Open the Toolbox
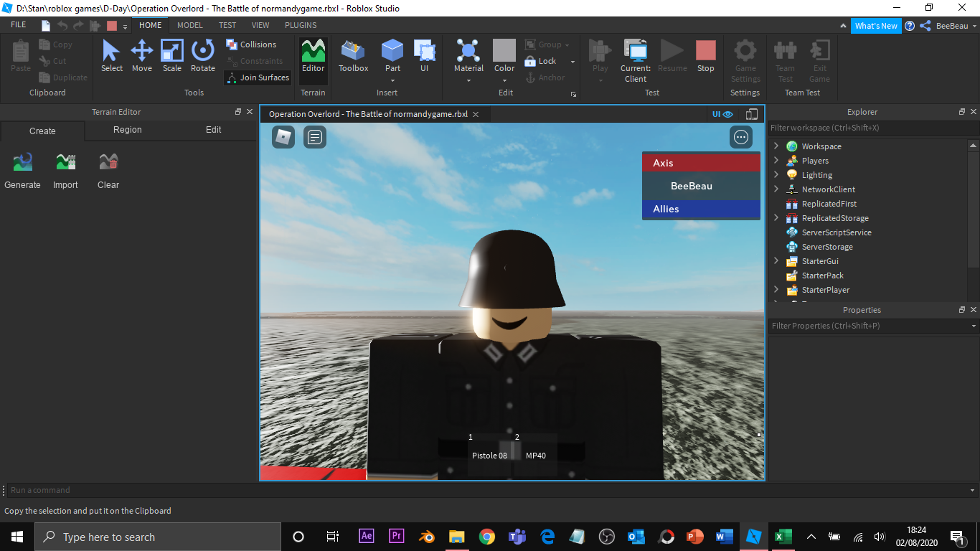Screen dimensions: 980x551 tap(353, 56)
